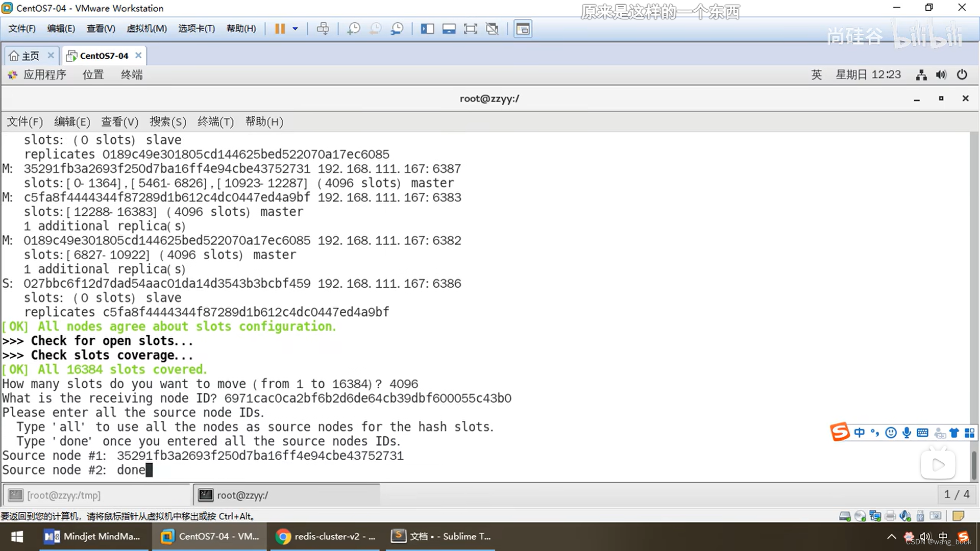Click the pause virtual machine button
The width and height of the screenshot is (980, 551).
279,29
